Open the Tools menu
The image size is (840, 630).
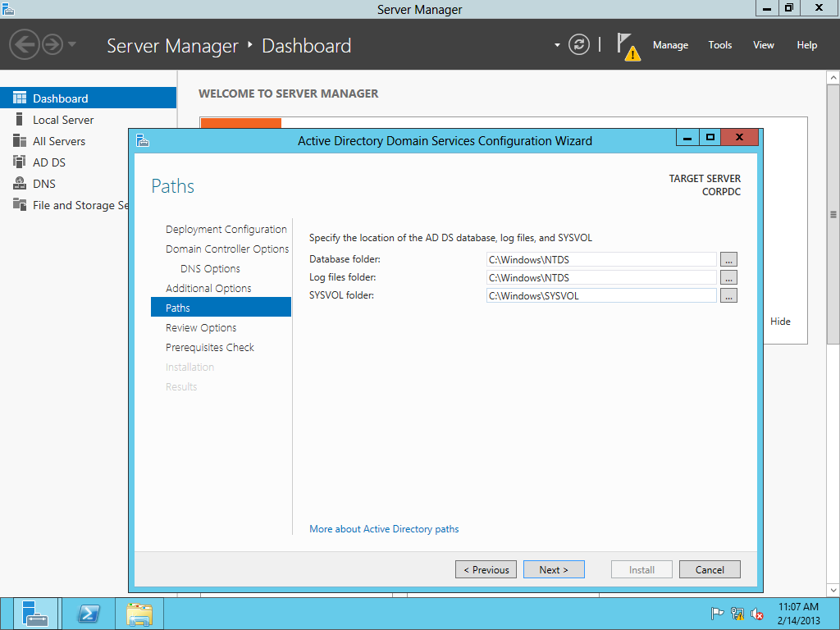(719, 45)
